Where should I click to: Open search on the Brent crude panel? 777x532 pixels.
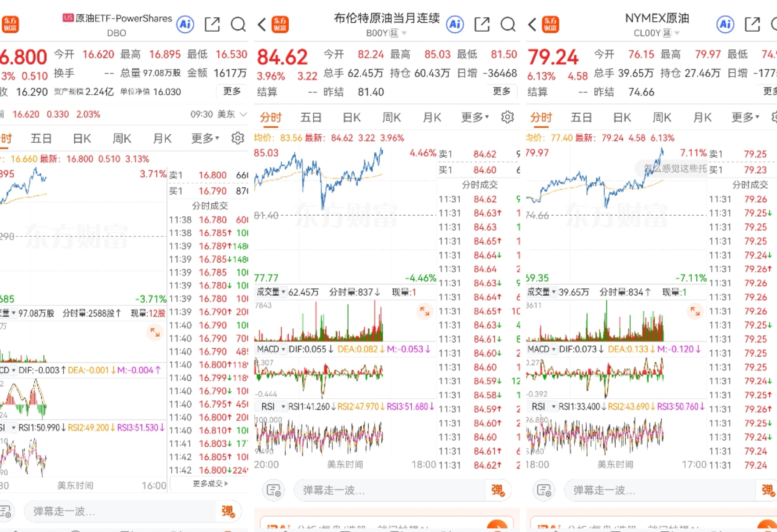[508, 25]
